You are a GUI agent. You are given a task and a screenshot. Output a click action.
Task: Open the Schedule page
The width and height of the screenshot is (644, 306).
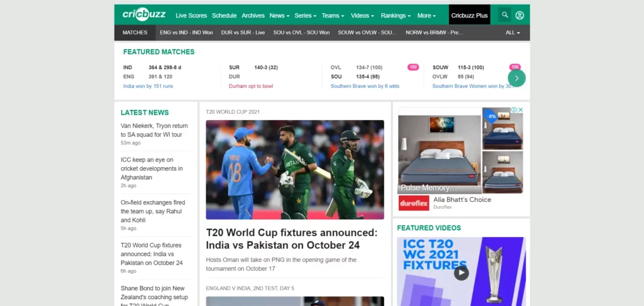click(x=225, y=16)
